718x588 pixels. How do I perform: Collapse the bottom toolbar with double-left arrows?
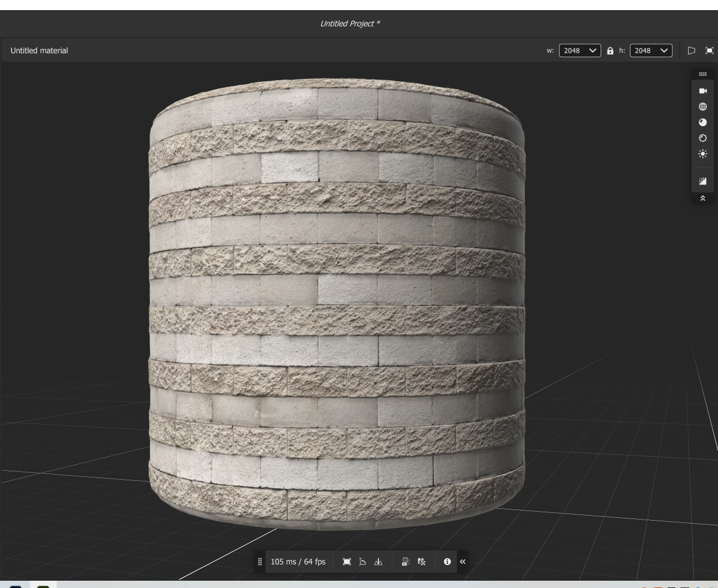463,562
